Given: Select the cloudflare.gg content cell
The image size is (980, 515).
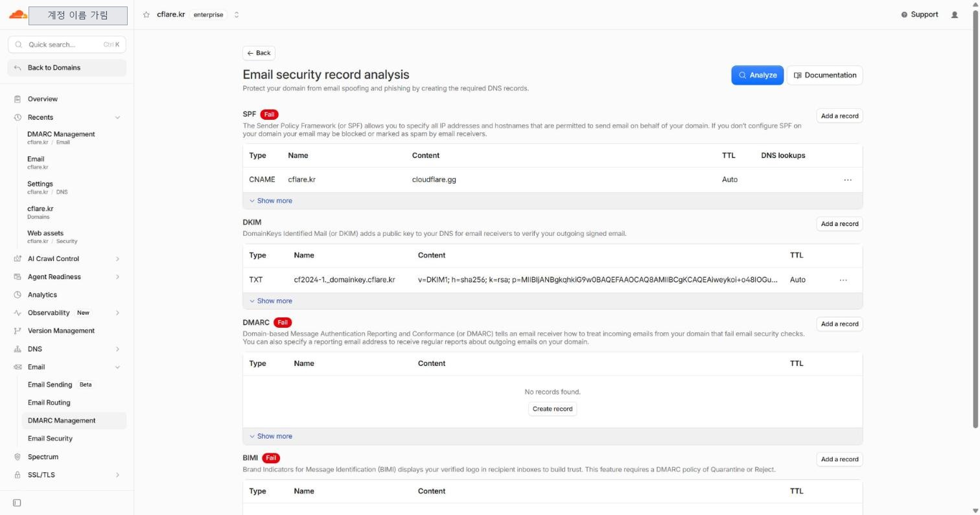Looking at the screenshot, I should click(434, 179).
